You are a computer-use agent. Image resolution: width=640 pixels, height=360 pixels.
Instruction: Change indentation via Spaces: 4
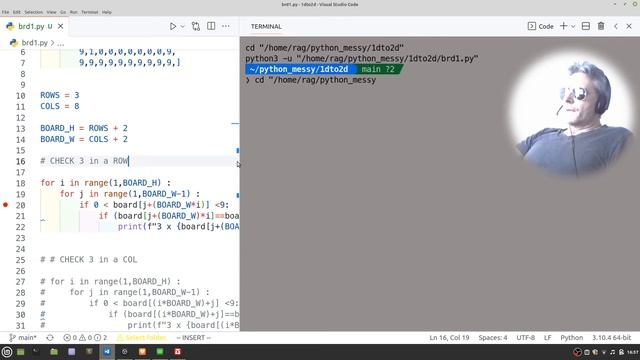pos(493,338)
